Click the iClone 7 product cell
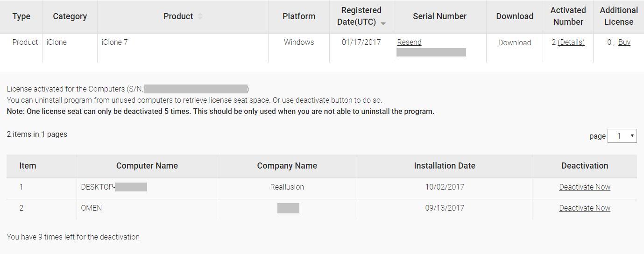 (114, 42)
